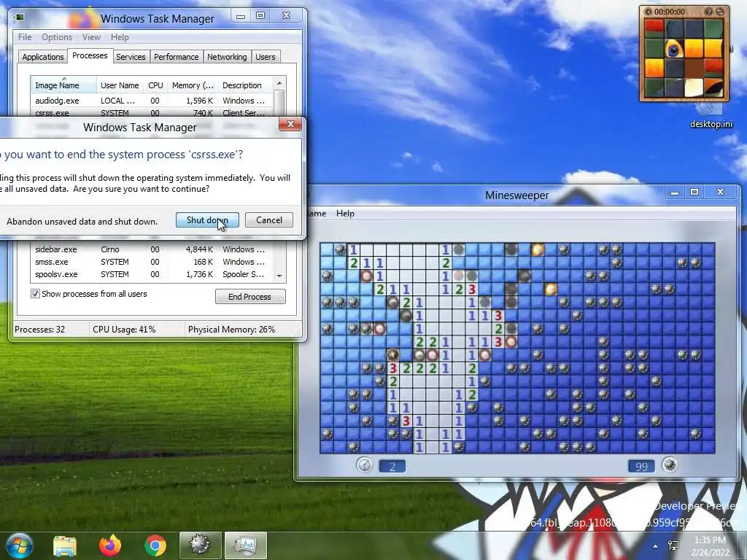The height and width of the screenshot is (560, 747).
Task: Click the End Process button
Action: (250, 297)
